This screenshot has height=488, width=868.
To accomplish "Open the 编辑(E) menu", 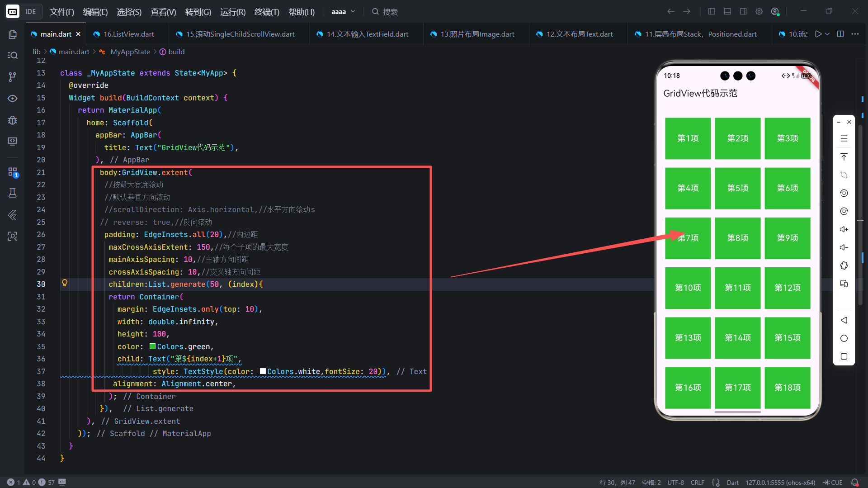I will point(95,12).
